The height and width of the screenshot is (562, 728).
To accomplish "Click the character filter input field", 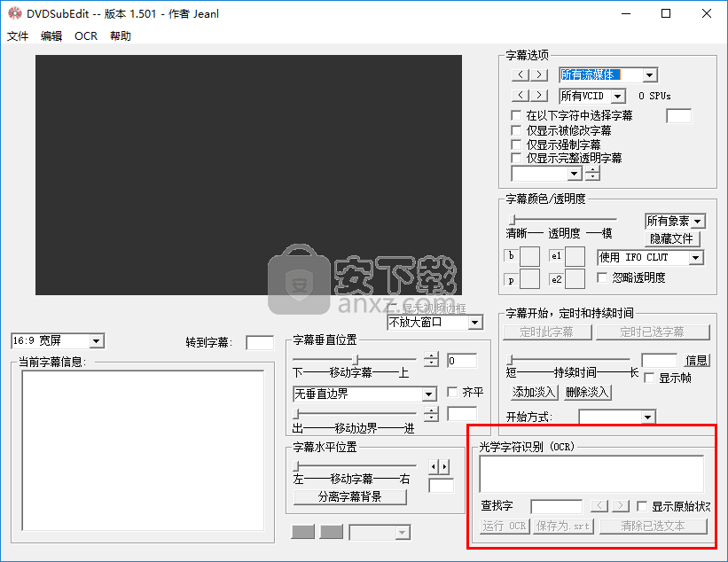I will tap(678, 116).
